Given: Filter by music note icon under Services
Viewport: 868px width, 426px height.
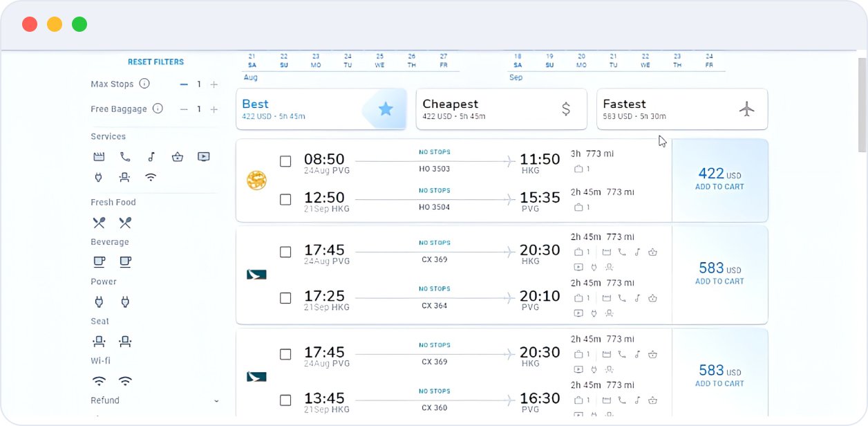Looking at the screenshot, I should coord(151,157).
